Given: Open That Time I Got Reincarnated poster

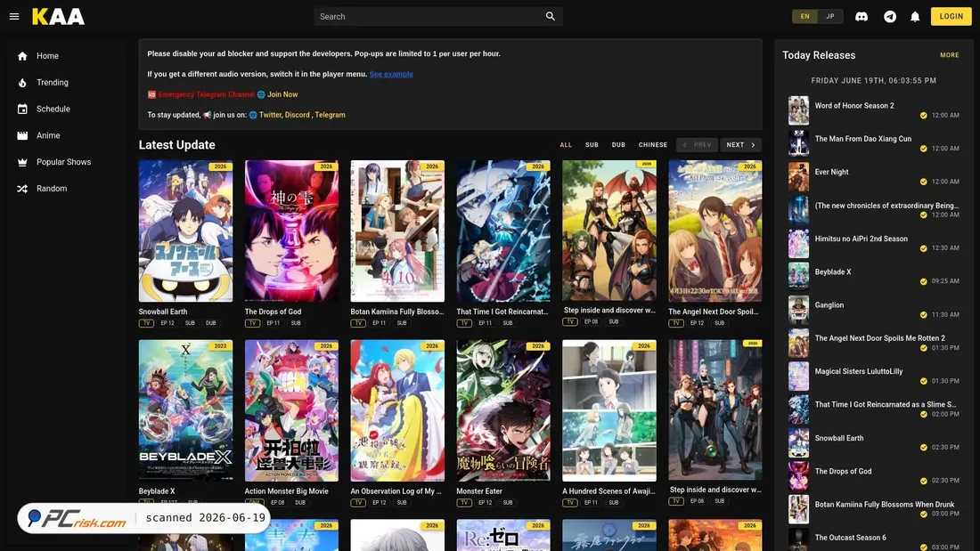Looking at the screenshot, I should tap(503, 231).
